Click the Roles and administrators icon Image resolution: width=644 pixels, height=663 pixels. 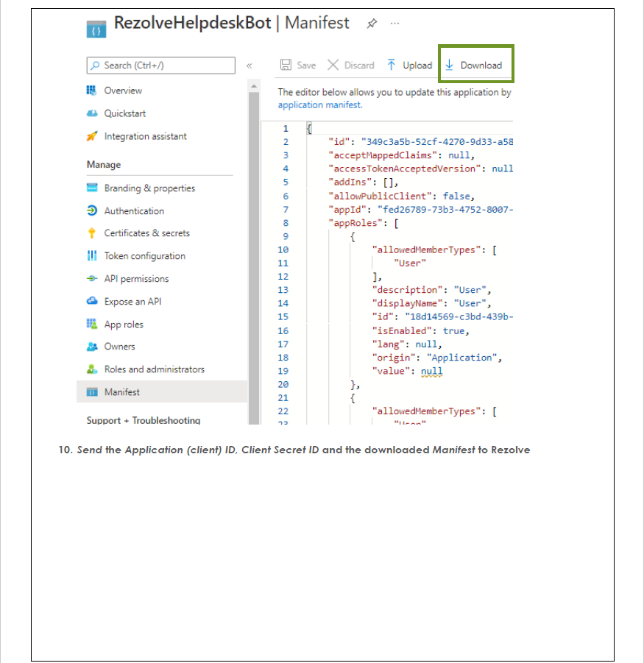coord(92,369)
